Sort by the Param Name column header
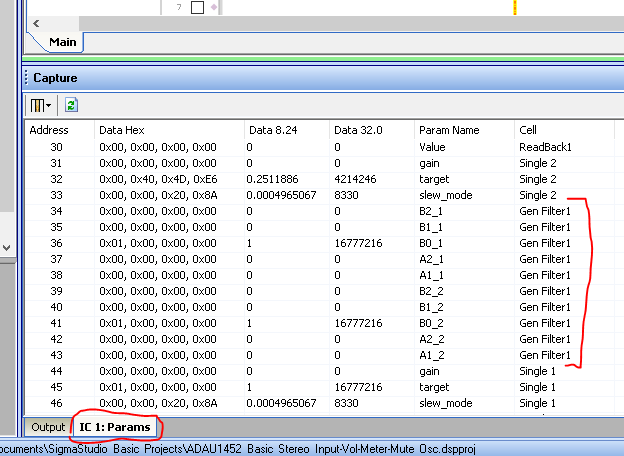Viewport: 624px width, 456px height. (449, 130)
